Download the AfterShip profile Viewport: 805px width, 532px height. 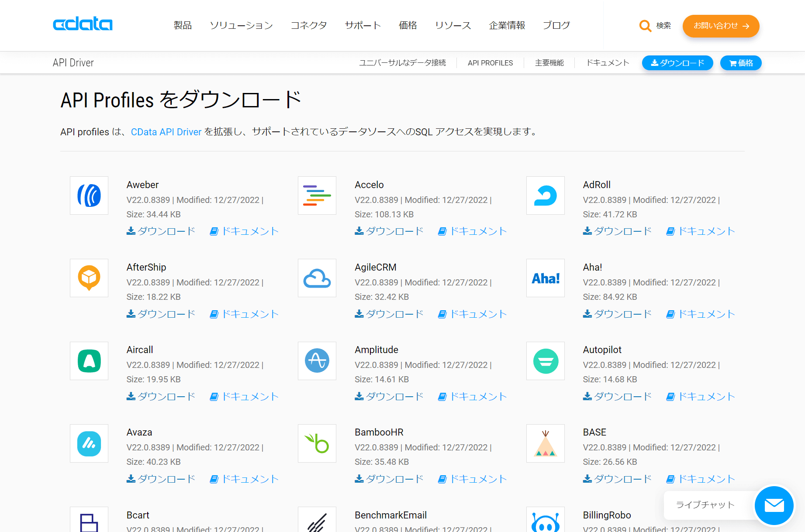click(x=161, y=314)
